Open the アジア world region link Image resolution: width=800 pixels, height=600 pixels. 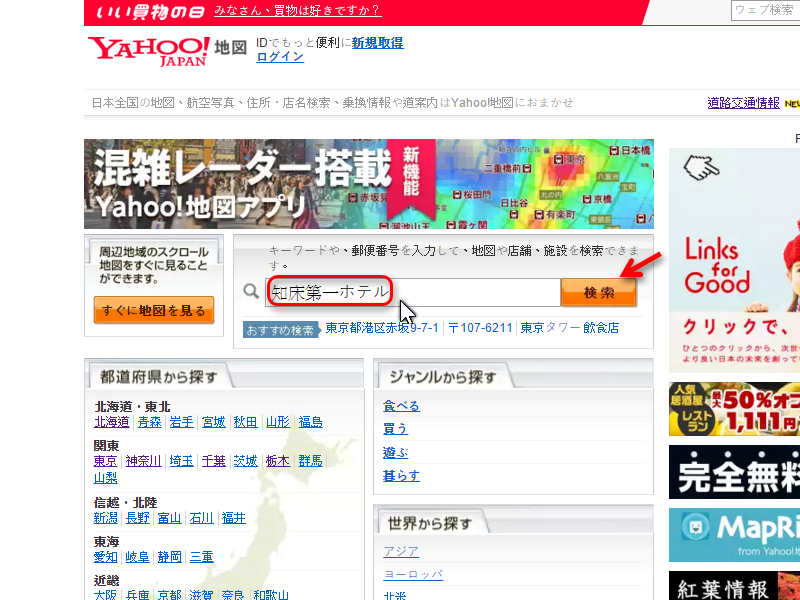(401, 552)
